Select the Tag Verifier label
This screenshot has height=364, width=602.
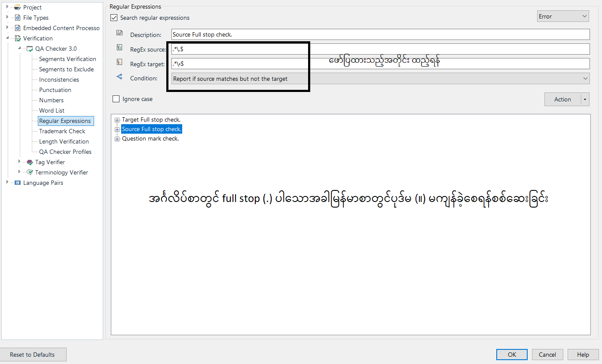[x=50, y=162]
